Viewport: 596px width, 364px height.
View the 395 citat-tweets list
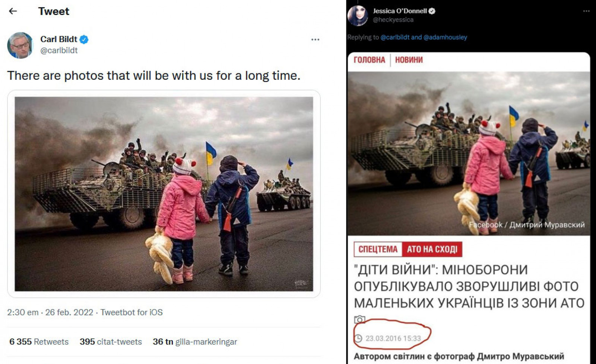click(111, 342)
